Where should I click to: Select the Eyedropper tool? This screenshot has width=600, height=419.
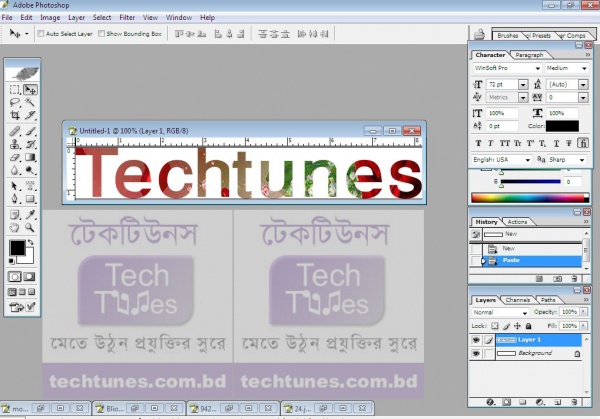(x=30, y=215)
